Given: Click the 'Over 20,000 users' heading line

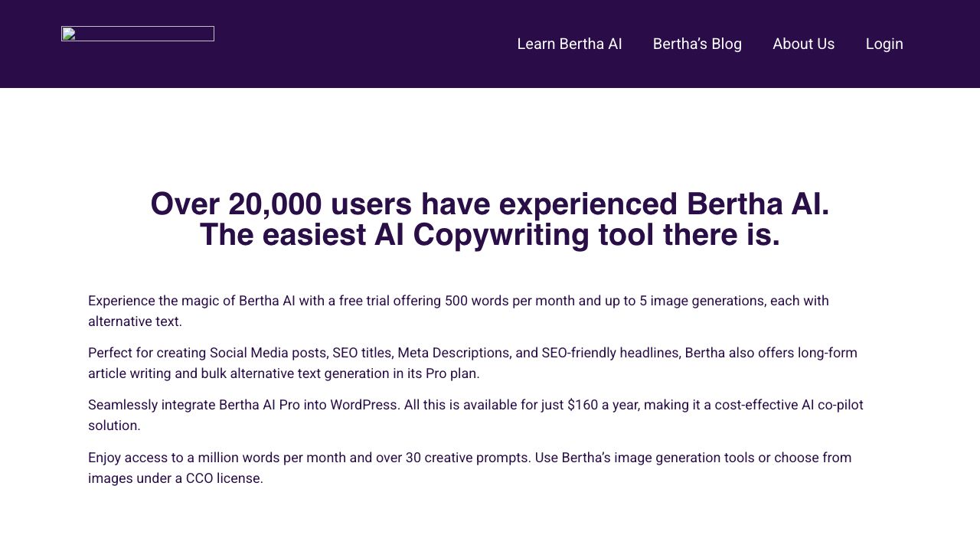Looking at the screenshot, I should (490, 204).
